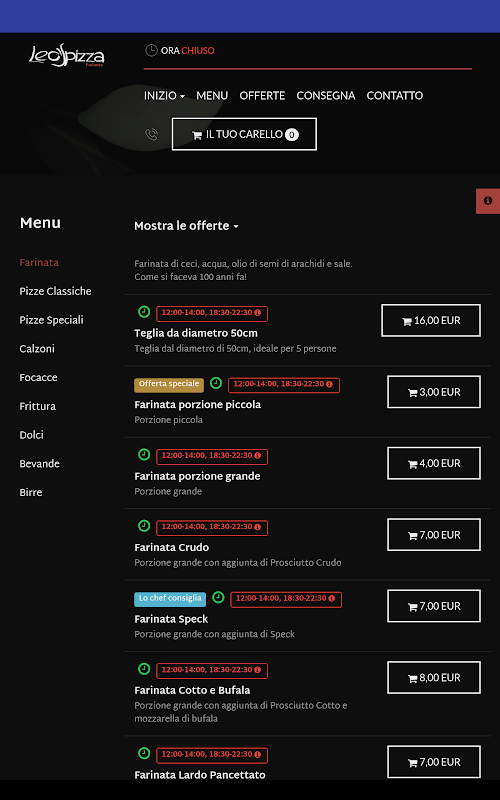
Task: Expand the INIZIO dropdown menu
Action: tap(164, 95)
